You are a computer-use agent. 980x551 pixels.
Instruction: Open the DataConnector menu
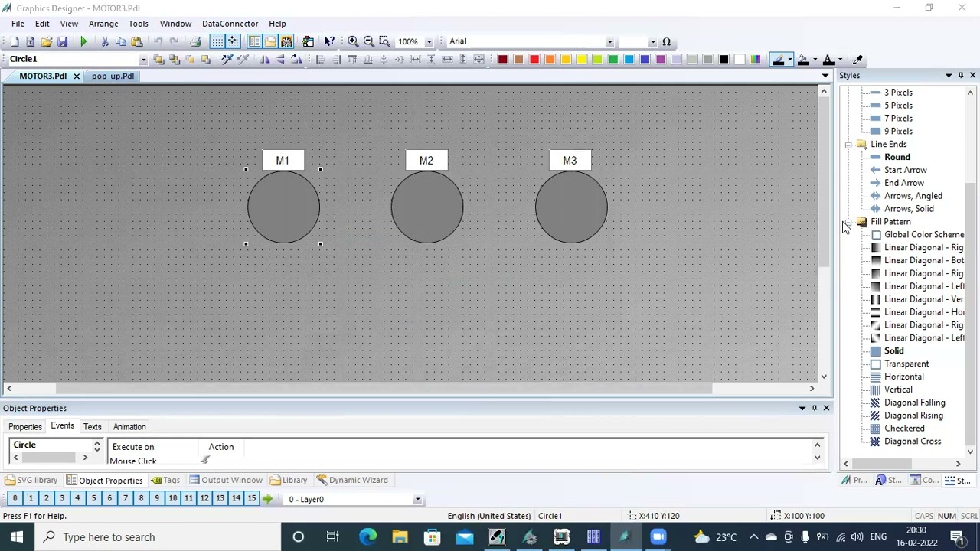(230, 24)
